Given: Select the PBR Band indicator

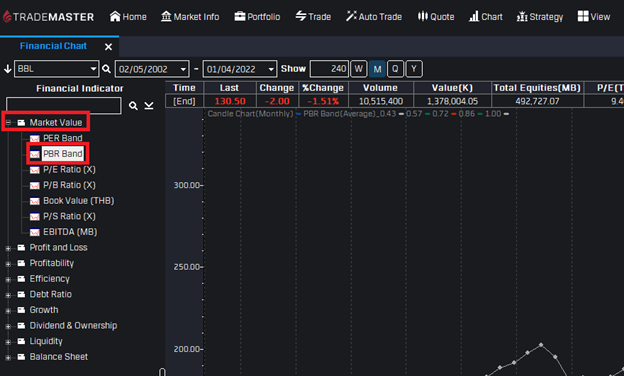Looking at the screenshot, I should 62,154.
